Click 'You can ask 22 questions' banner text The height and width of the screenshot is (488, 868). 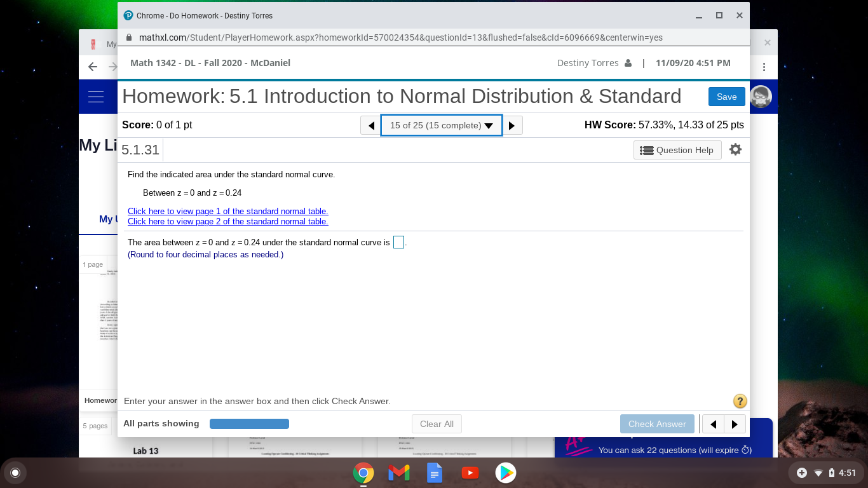click(x=675, y=450)
